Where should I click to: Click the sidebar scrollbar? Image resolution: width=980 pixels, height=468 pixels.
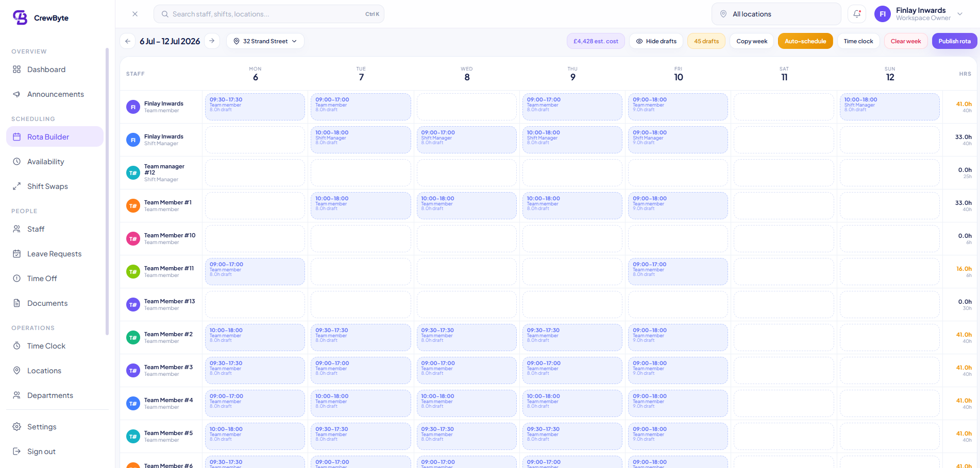(107, 191)
